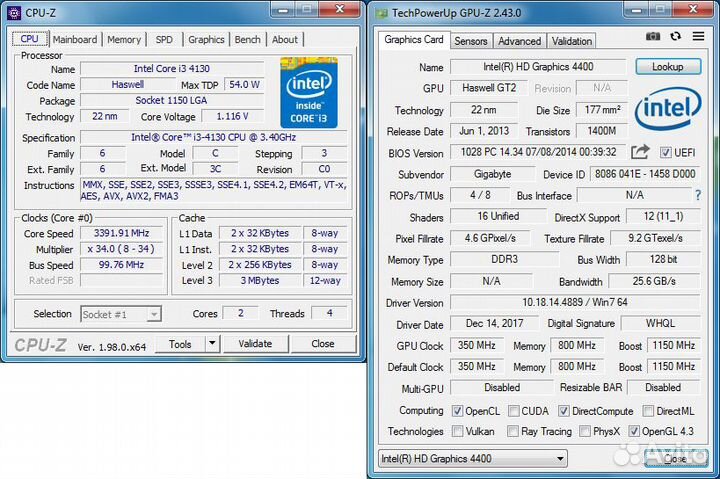Viewport: 720px width, 479px height.
Task: Click the CPU Package value Socket 1150 LGA
Action: [171, 100]
